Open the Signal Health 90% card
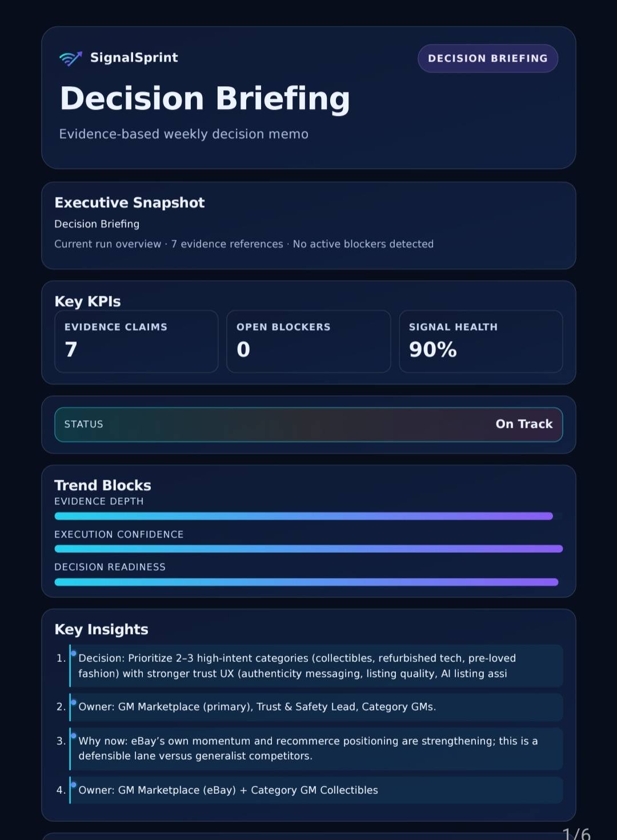 click(480, 341)
